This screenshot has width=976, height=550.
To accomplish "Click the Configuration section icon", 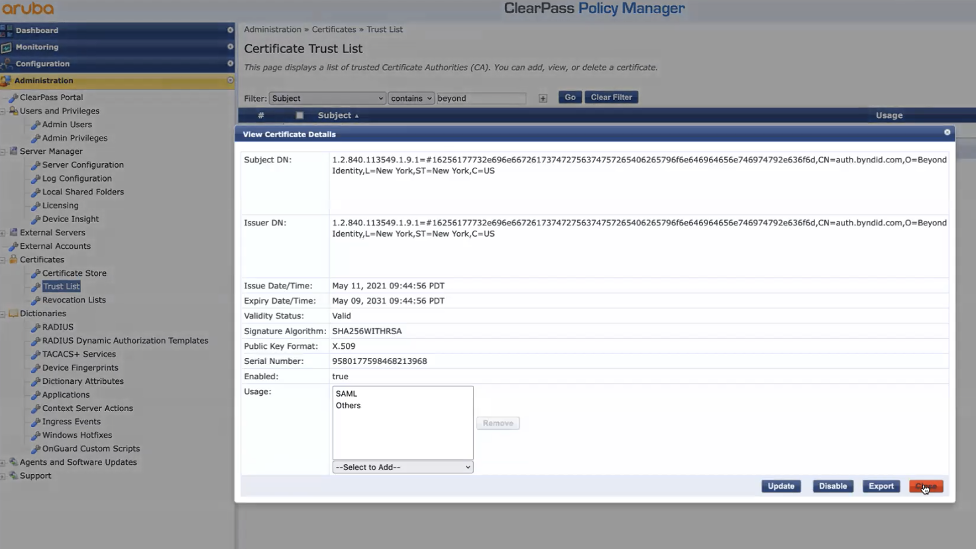I will tap(7, 64).
